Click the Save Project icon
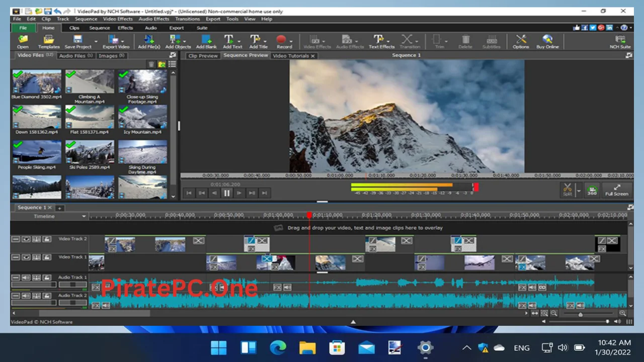This screenshot has height=362, width=644. 77,42
